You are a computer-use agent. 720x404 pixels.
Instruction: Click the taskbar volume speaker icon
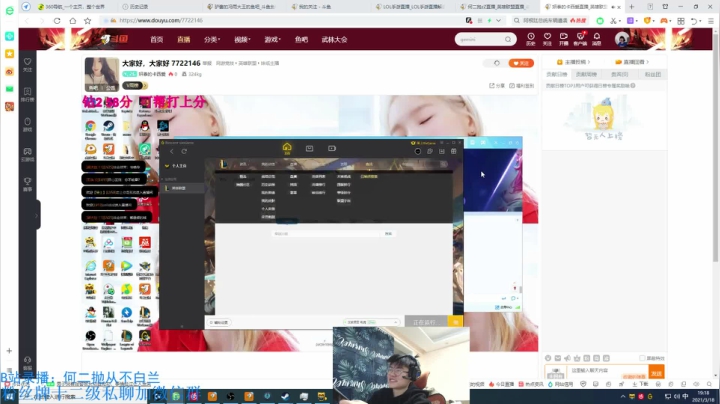[677, 396]
